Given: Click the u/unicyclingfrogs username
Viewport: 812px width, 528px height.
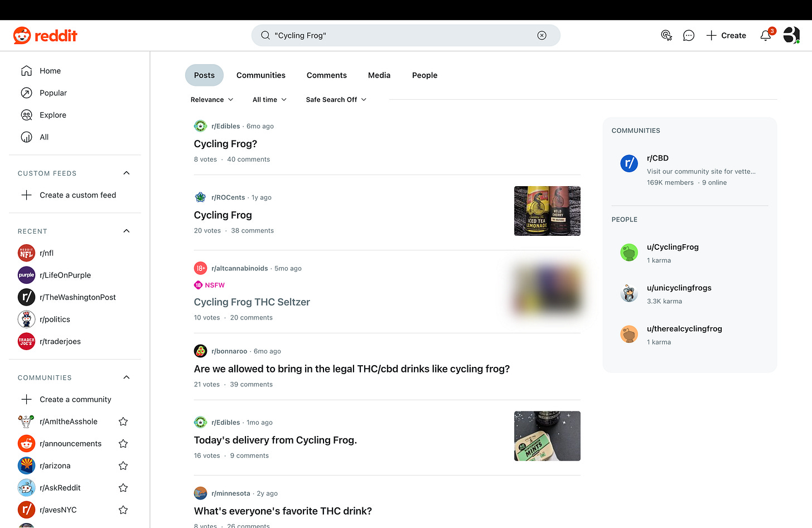Looking at the screenshot, I should click(679, 288).
